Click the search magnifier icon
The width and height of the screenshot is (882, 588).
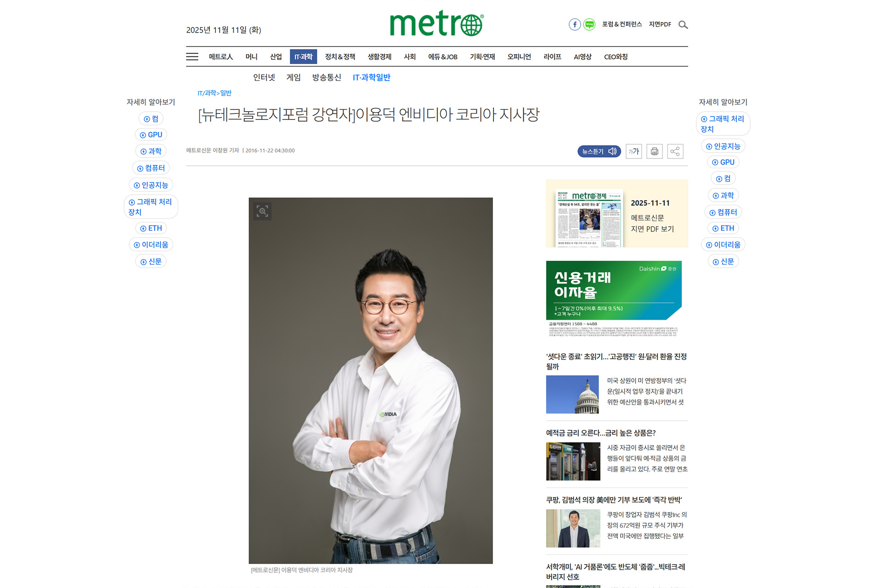point(683,25)
